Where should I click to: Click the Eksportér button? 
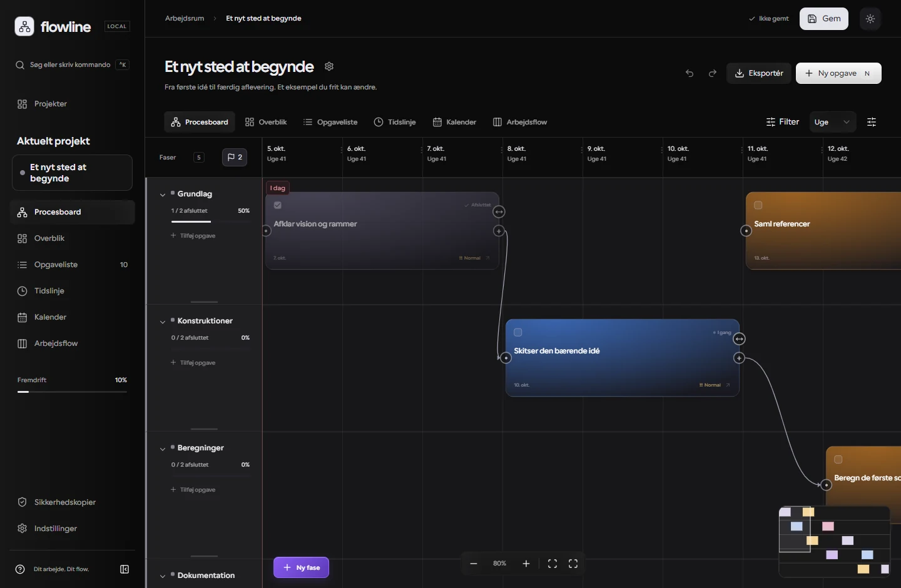point(759,73)
